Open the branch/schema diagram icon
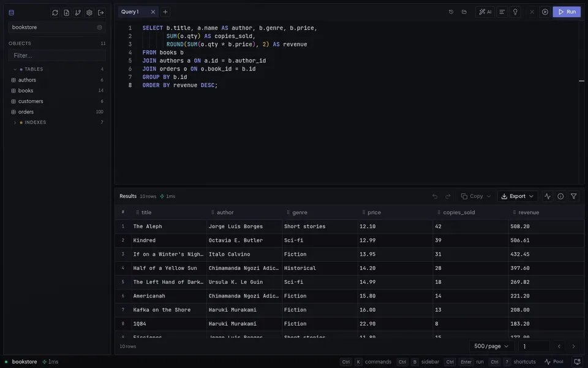588x368 pixels. click(x=78, y=12)
